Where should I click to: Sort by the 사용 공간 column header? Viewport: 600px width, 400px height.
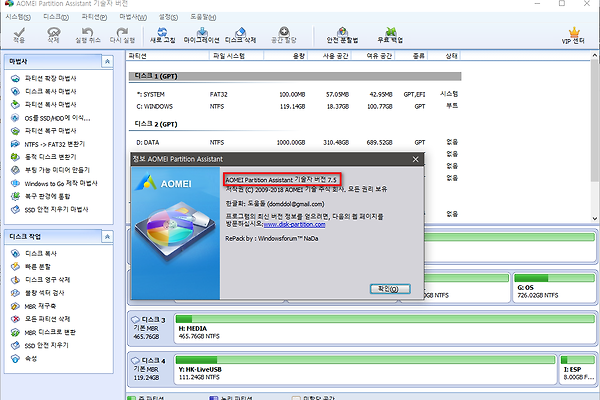(x=329, y=56)
